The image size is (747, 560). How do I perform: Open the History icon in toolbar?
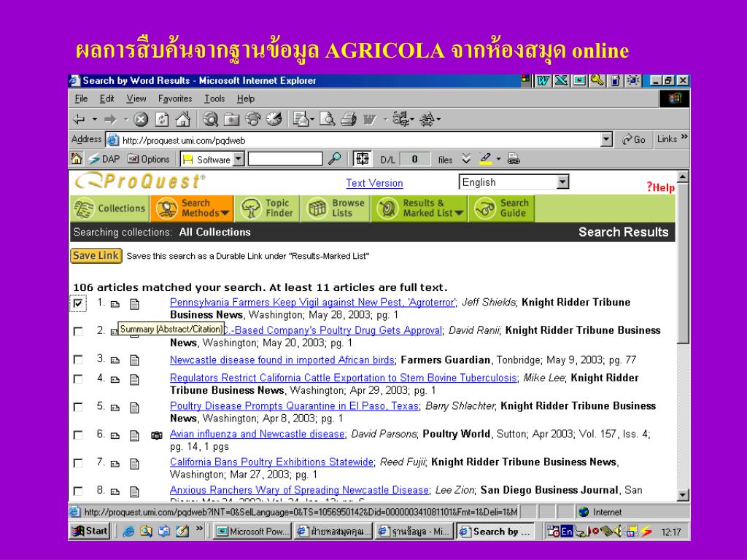274,119
